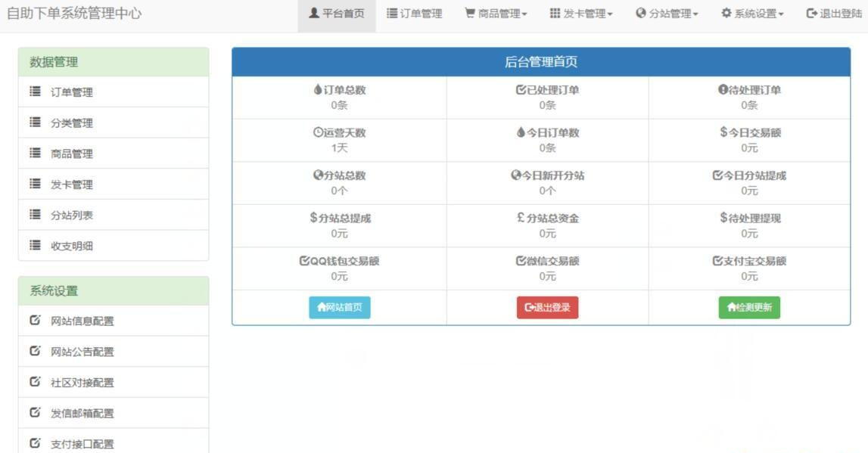Expand 商品管理 dropdown in top navigation
Viewport: 868px width, 453px height.
[496, 14]
